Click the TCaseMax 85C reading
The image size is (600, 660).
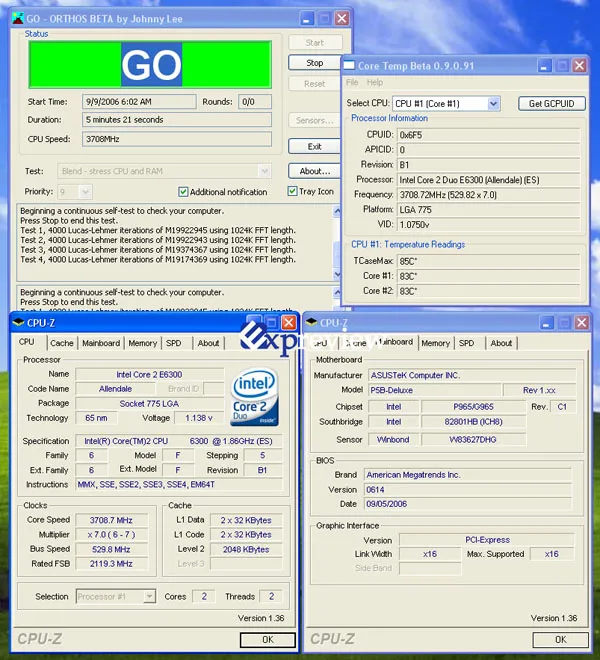[x=488, y=261]
